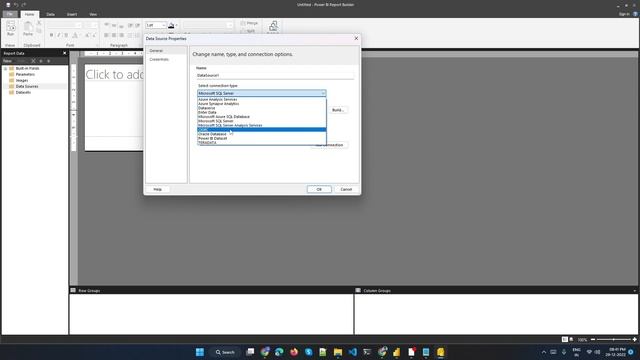Click the zoom out minus button
The image size is (640, 360).
(593, 340)
